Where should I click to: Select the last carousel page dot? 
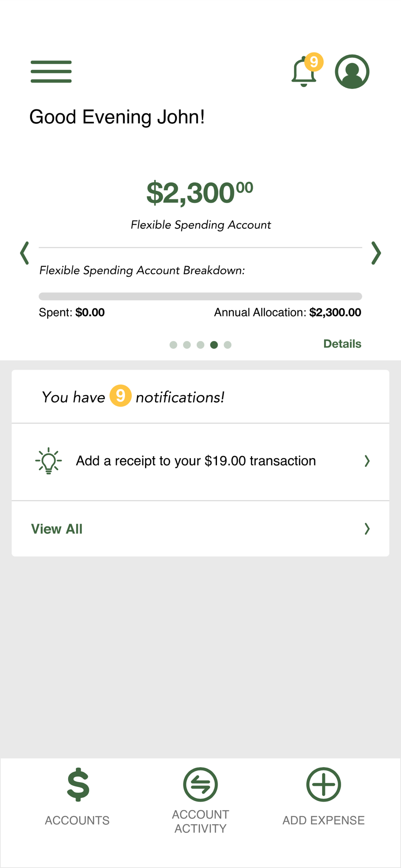coord(227,345)
